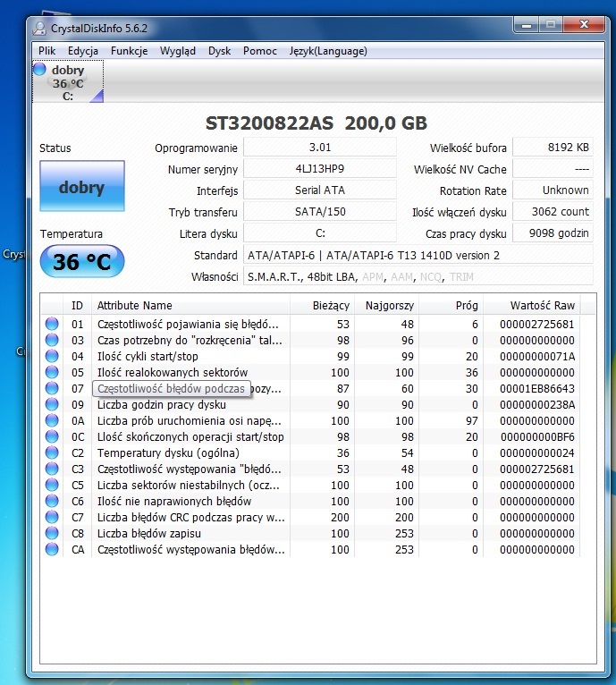Click the NV Cache size field showing ----
The height and width of the screenshot is (685, 616).
point(553,169)
